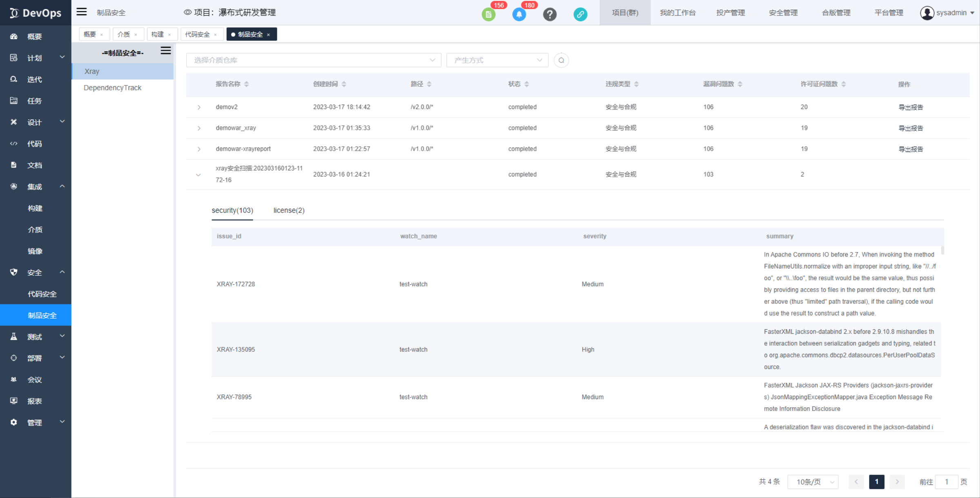Click the 报表 icon in sidebar
This screenshot has width=980, height=498.
[x=13, y=400]
